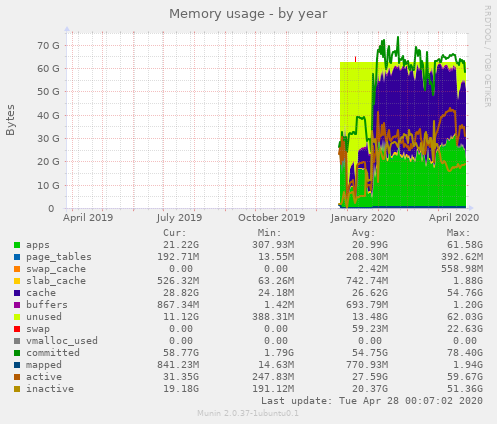Click the swap red legend swatch
The height and width of the screenshot is (424, 497).
tap(17, 329)
